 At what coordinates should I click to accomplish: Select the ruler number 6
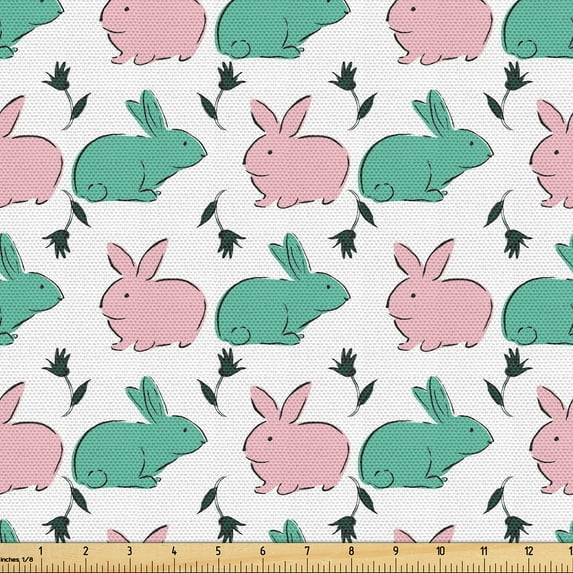click(x=263, y=551)
